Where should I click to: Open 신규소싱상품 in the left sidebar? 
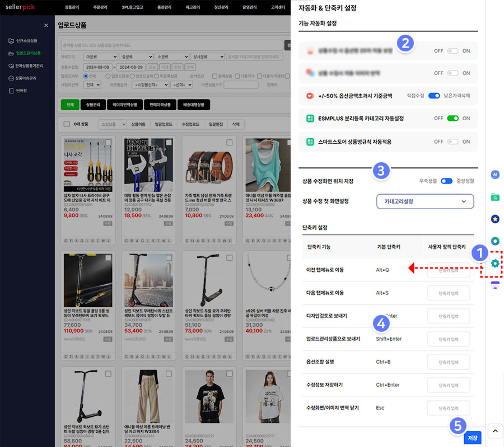(x=26, y=41)
